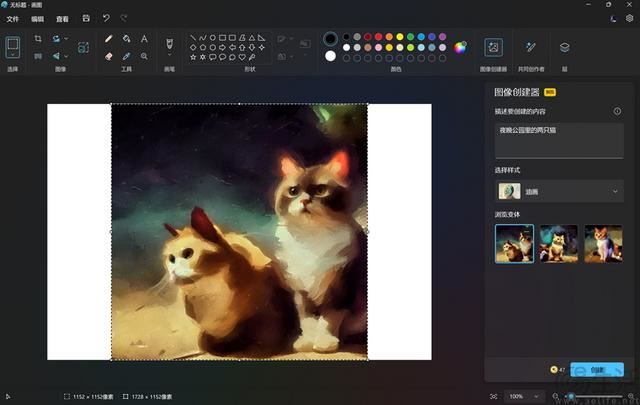Open the 文件 menu
This screenshot has width=640, height=405.
13,18
